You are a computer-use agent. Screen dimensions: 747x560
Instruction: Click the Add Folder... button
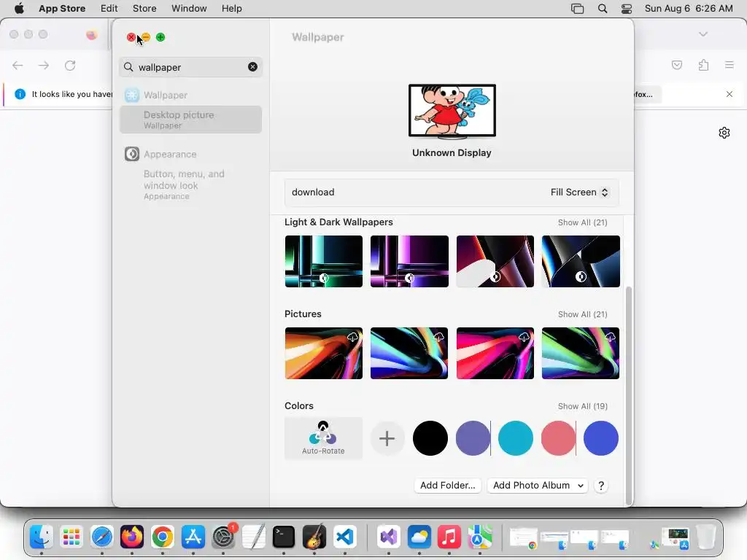(448, 485)
